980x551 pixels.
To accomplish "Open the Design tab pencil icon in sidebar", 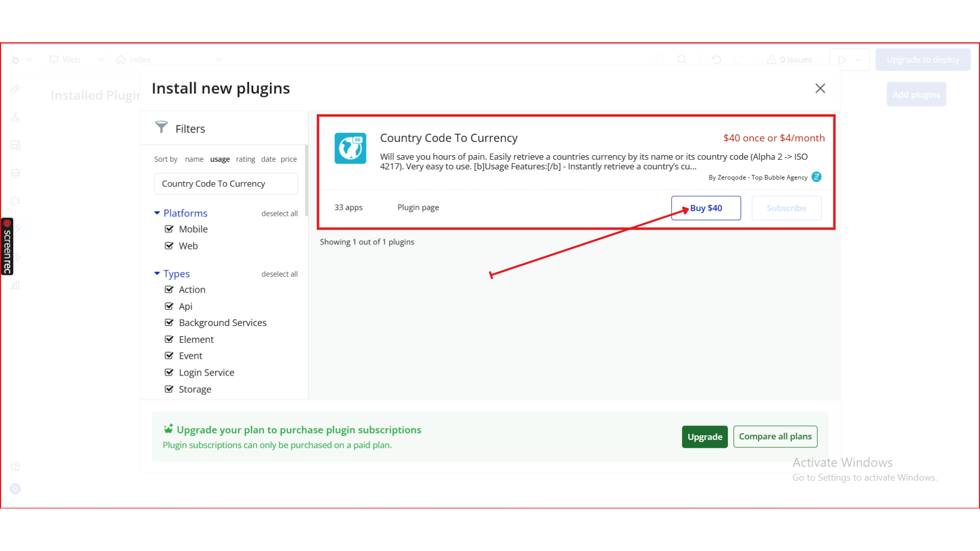I will 15,89.
